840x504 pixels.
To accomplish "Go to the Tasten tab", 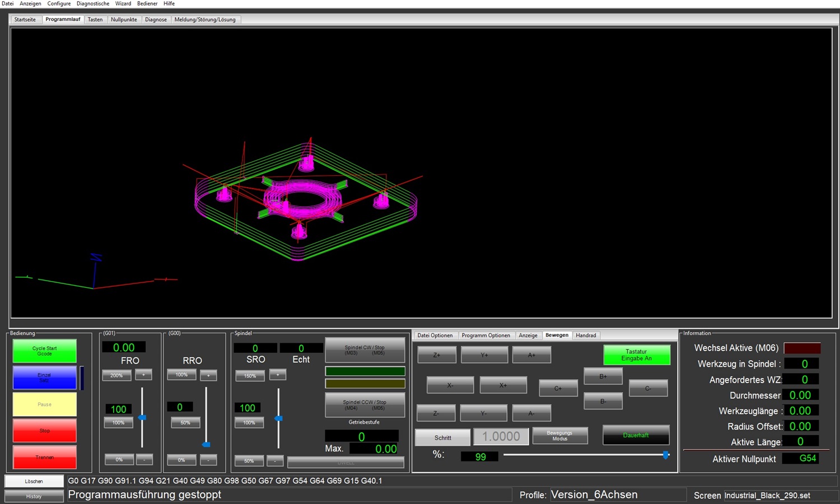I will (x=95, y=20).
